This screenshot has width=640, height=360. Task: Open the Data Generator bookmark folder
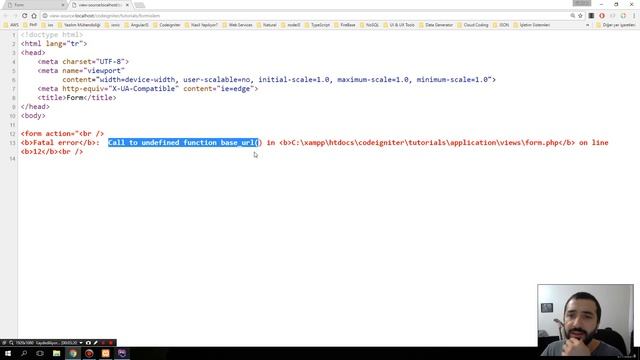pos(436,25)
